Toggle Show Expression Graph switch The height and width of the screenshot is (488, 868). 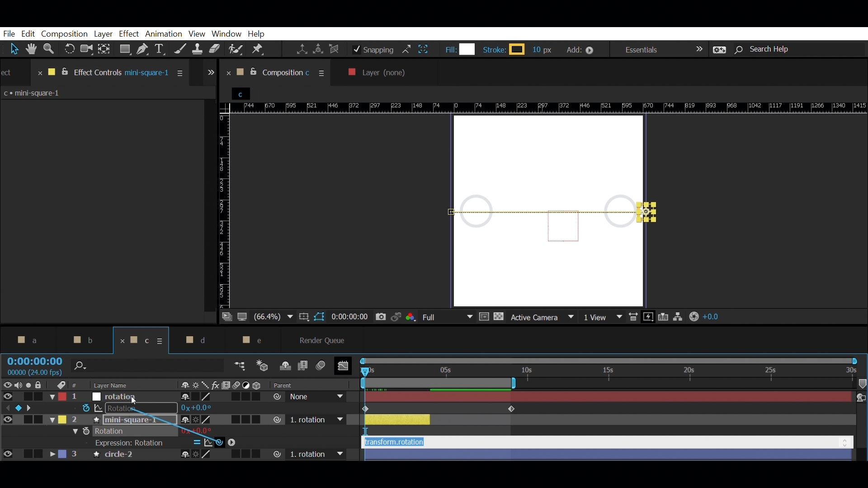(x=208, y=443)
